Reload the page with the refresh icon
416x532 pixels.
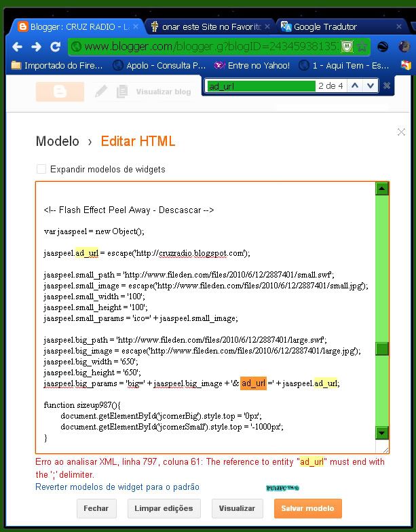[55, 47]
